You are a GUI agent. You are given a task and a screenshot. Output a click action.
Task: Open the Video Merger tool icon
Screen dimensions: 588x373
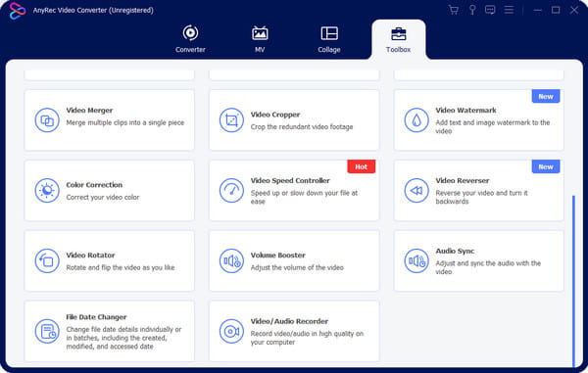click(x=47, y=120)
